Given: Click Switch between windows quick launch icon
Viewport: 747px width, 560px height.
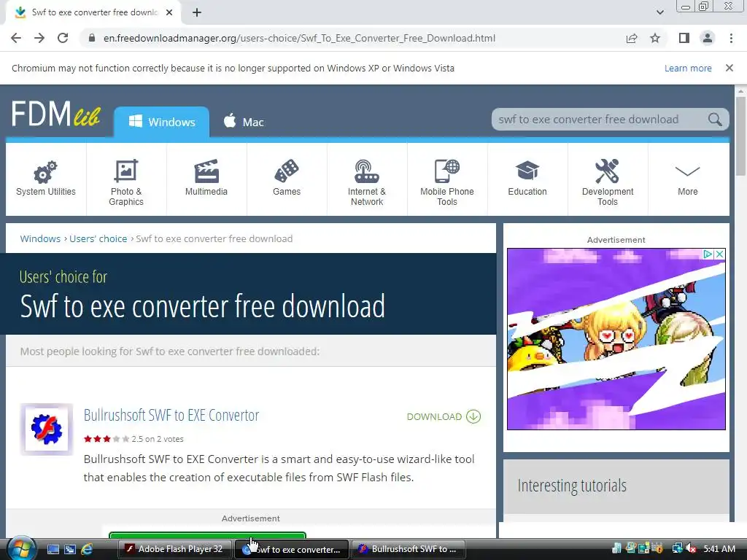Looking at the screenshot, I should [69, 550].
